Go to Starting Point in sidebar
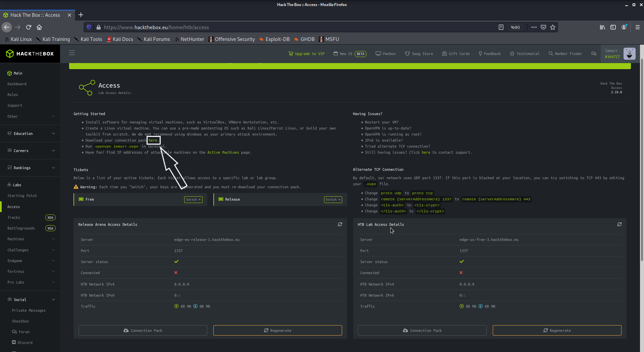This screenshot has width=644, height=352. point(22,196)
